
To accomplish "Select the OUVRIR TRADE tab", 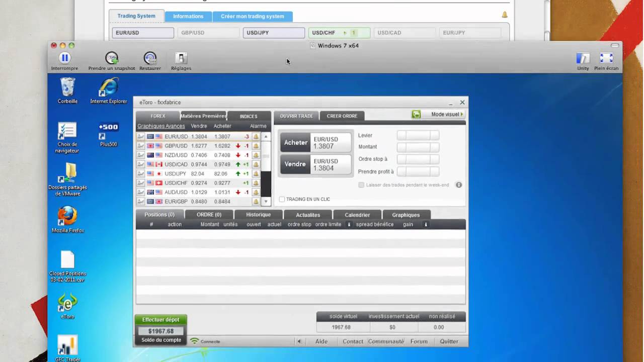I will click(296, 116).
